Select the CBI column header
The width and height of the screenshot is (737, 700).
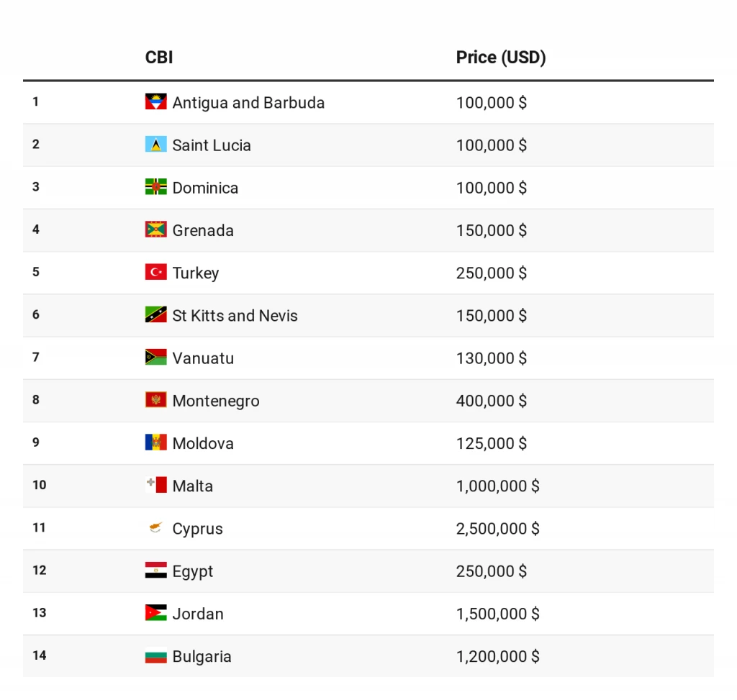pyautogui.click(x=159, y=58)
